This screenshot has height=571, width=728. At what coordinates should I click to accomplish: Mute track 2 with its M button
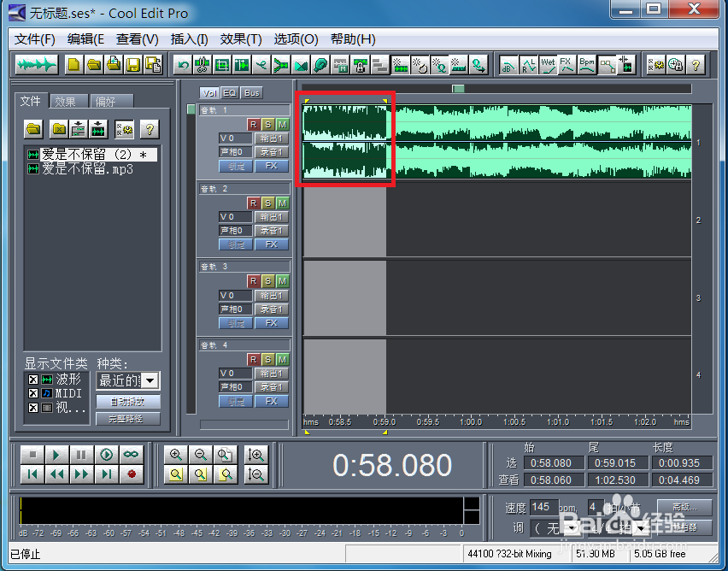click(x=282, y=203)
